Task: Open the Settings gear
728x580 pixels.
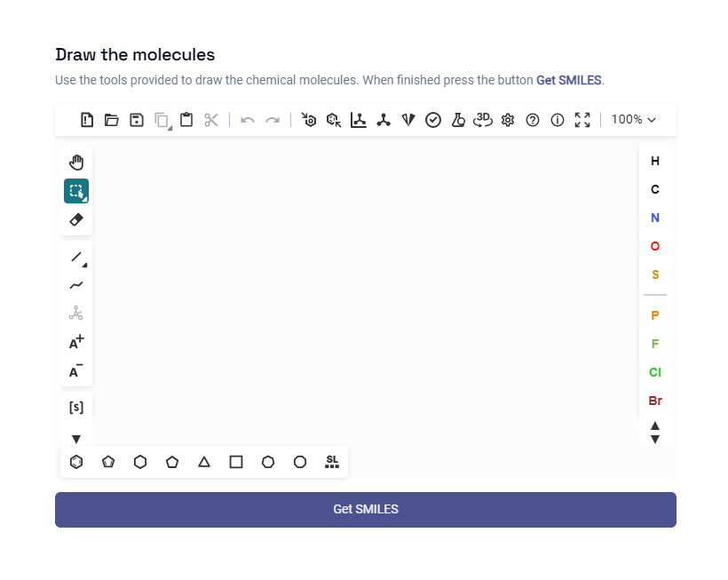Action: click(x=508, y=120)
